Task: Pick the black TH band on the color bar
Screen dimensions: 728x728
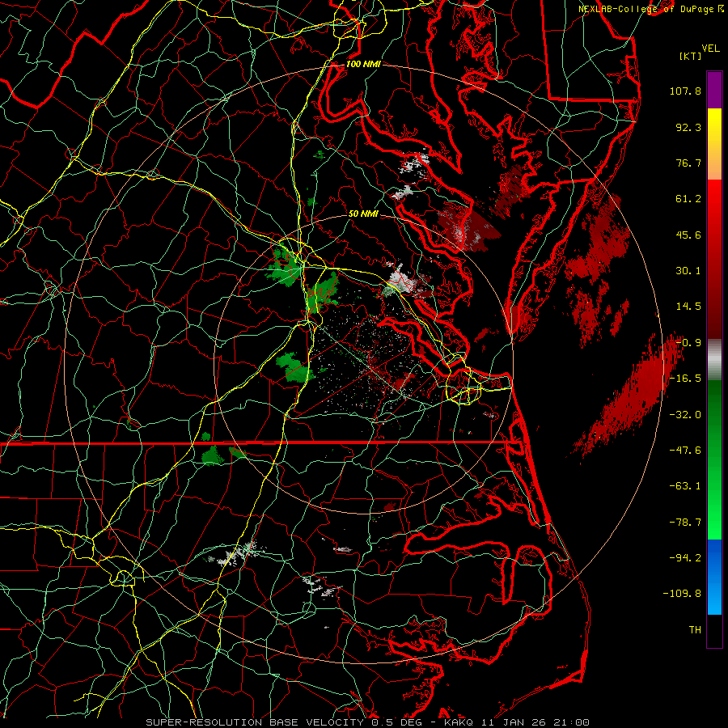Action: click(714, 630)
